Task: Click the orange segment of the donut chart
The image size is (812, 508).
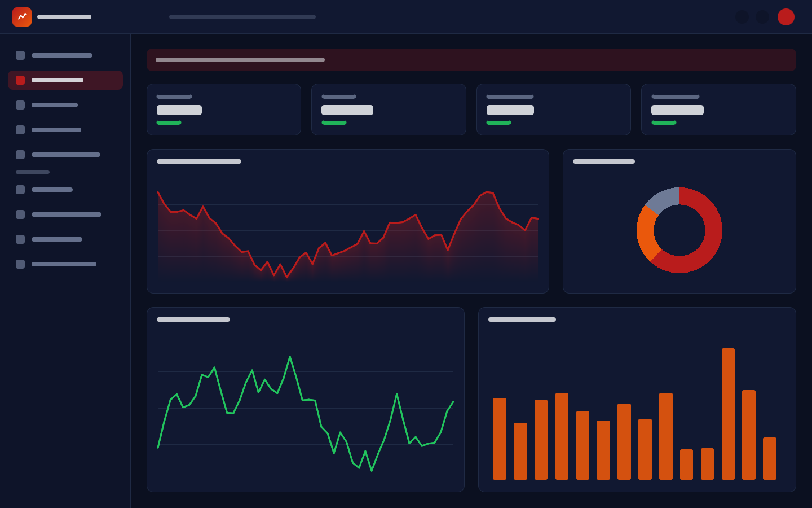Action: pos(646,234)
